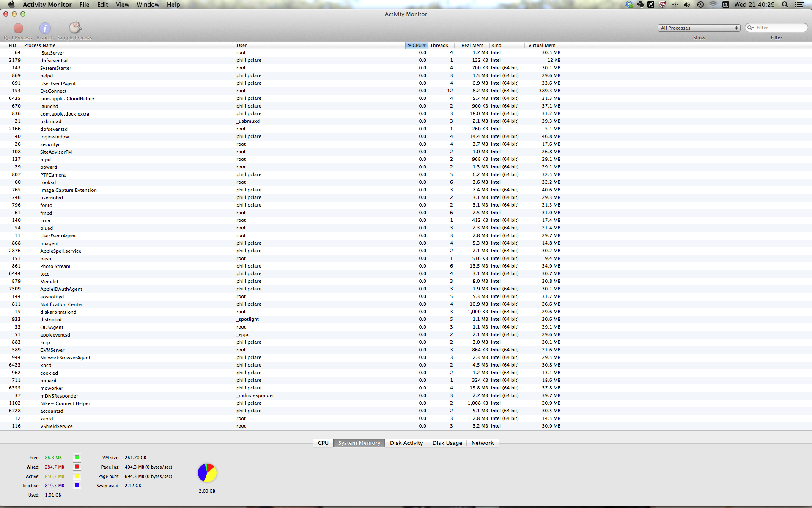This screenshot has width=812, height=508.
Task: Switch to the Network tab
Action: pos(483,443)
